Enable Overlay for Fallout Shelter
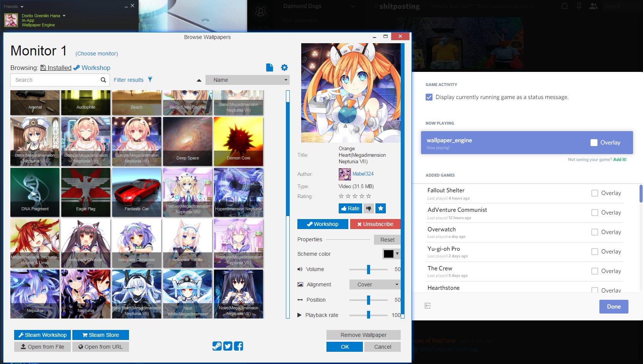This screenshot has height=364, width=643. point(595,193)
